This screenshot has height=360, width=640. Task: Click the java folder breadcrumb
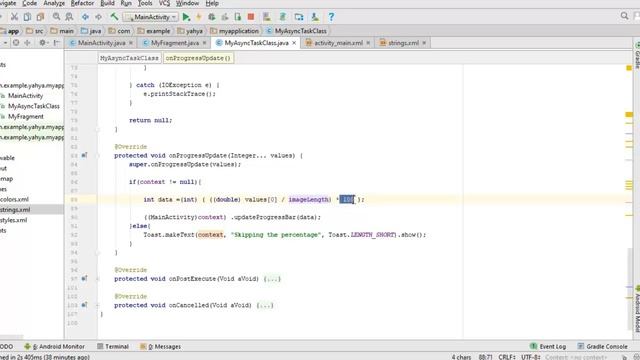[91, 31]
